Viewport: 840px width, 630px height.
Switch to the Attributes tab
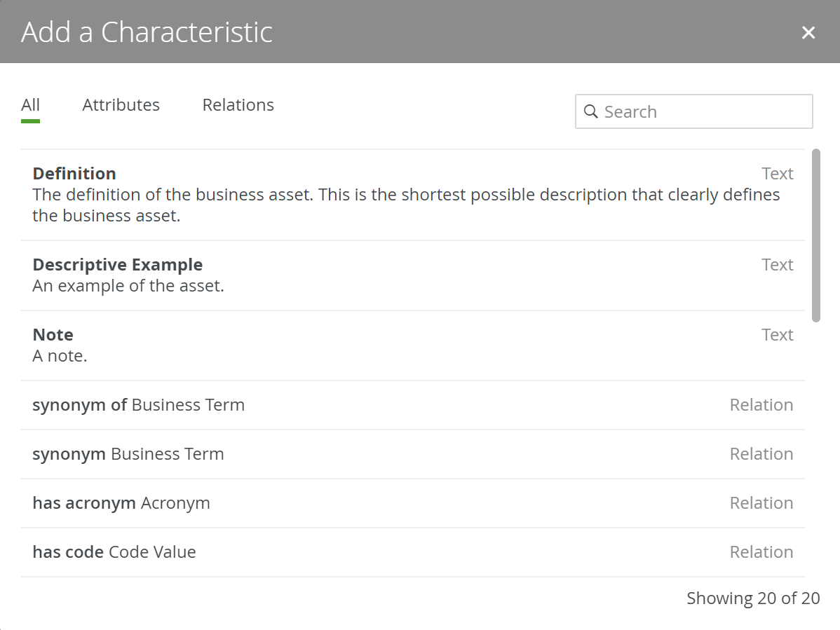pos(121,104)
